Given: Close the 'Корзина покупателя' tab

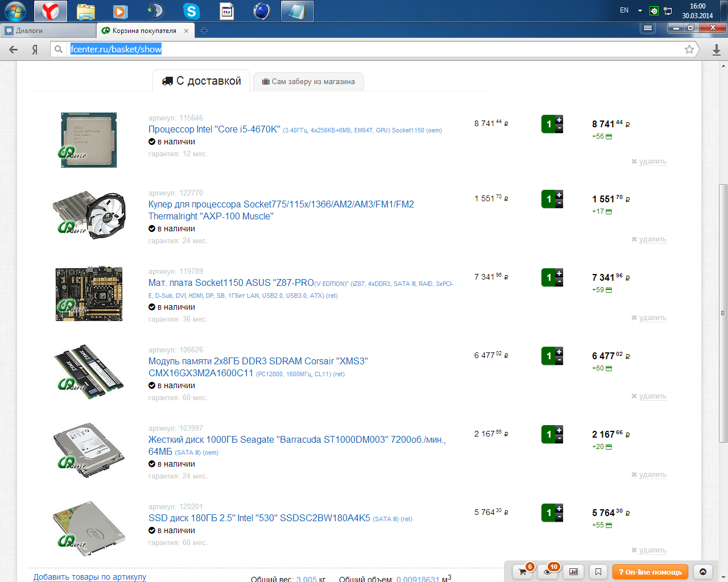Looking at the screenshot, I should click(x=186, y=31).
